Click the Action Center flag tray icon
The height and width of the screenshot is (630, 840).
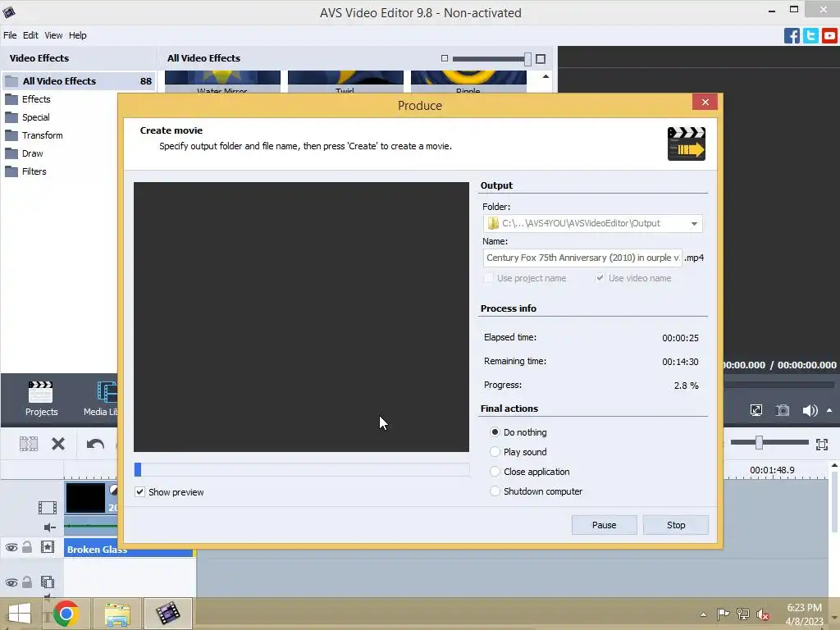(x=724, y=614)
